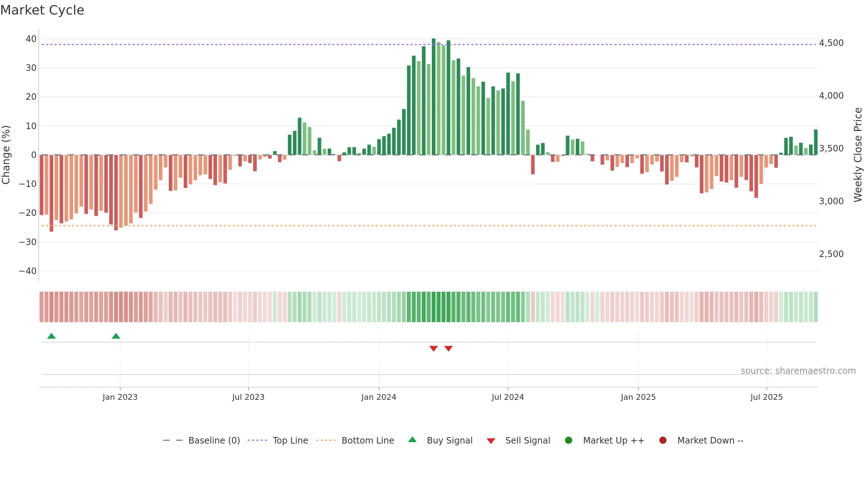Click the Jan 2024 axis label

tap(379, 397)
